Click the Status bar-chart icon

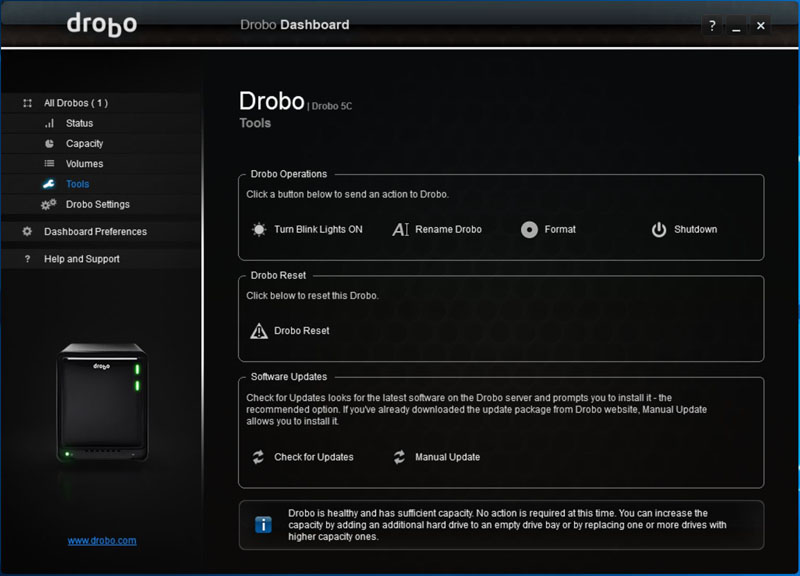point(49,123)
